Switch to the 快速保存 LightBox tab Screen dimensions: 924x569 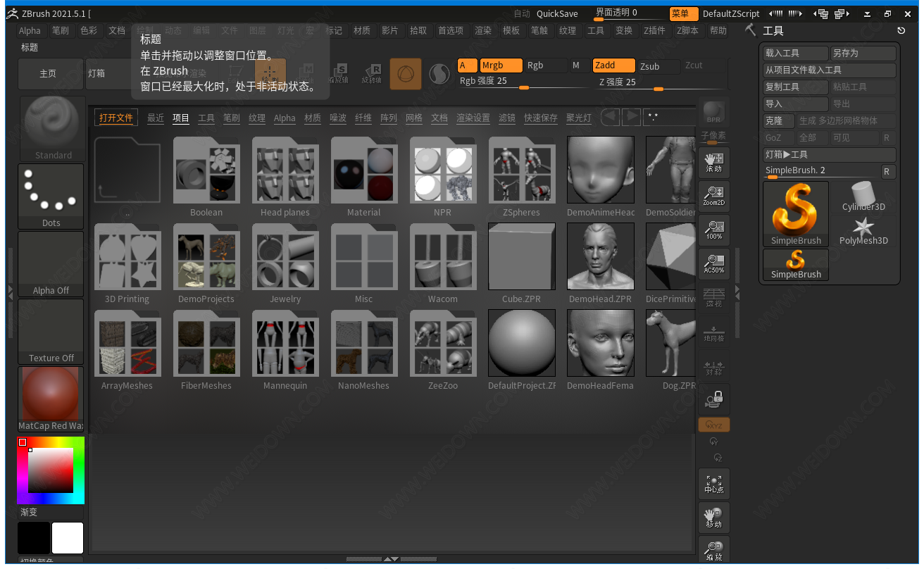click(x=541, y=118)
